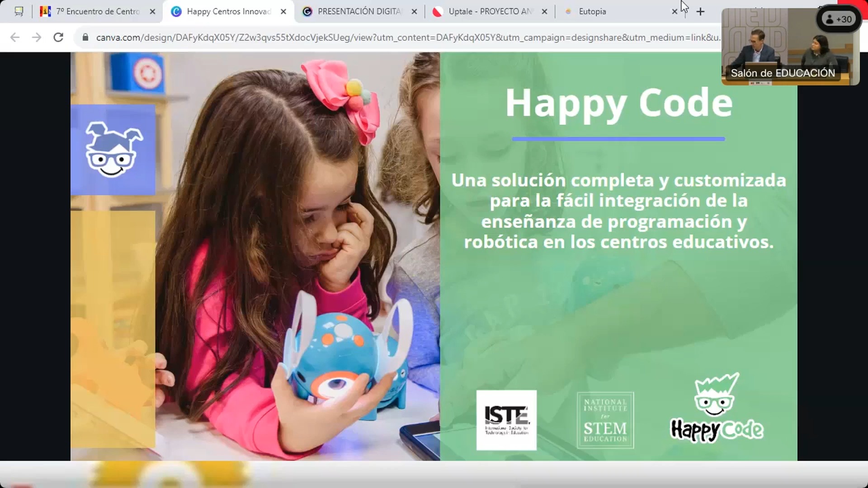Click the blue Happy Code mascot icon
The image size is (868, 488).
pos(113,150)
